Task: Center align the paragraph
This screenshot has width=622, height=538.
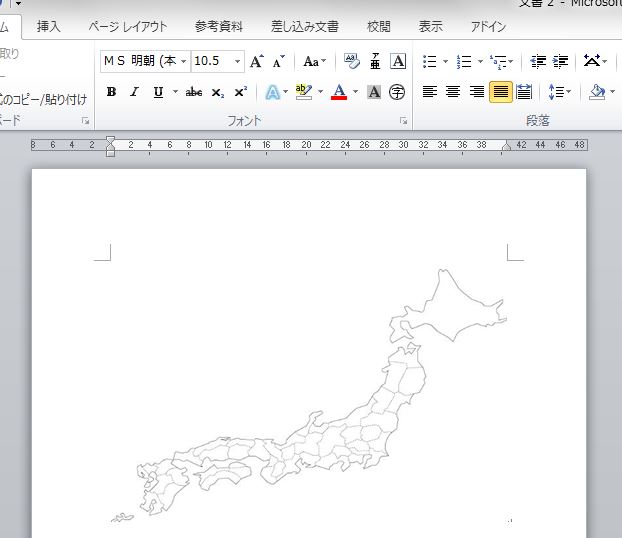Action: click(x=453, y=92)
